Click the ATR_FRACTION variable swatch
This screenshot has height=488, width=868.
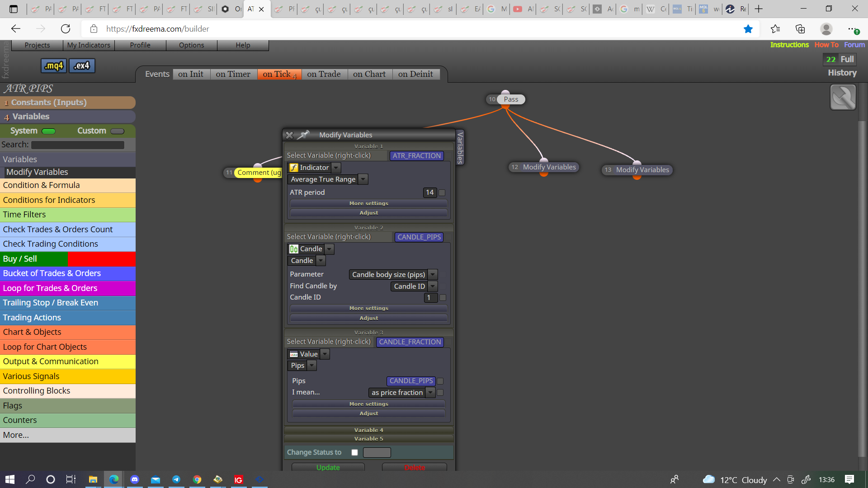pyautogui.click(x=417, y=156)
